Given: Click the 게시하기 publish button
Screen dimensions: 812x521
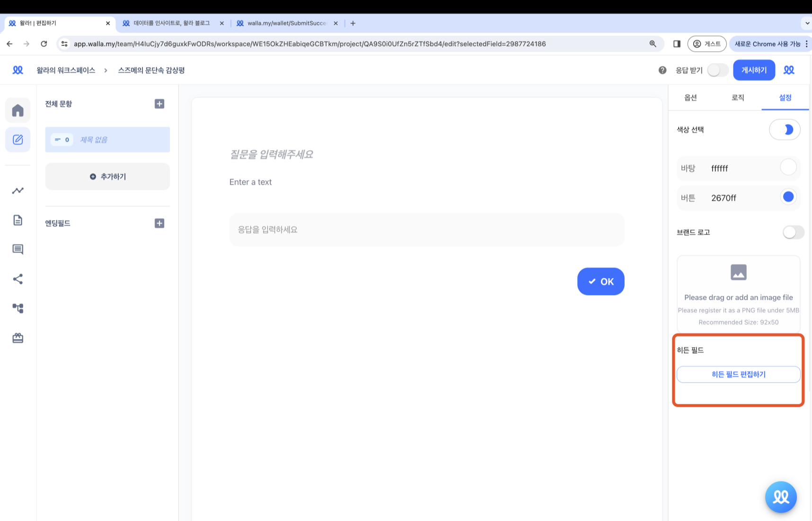Looking at the screenshot, I should (754, 70).
